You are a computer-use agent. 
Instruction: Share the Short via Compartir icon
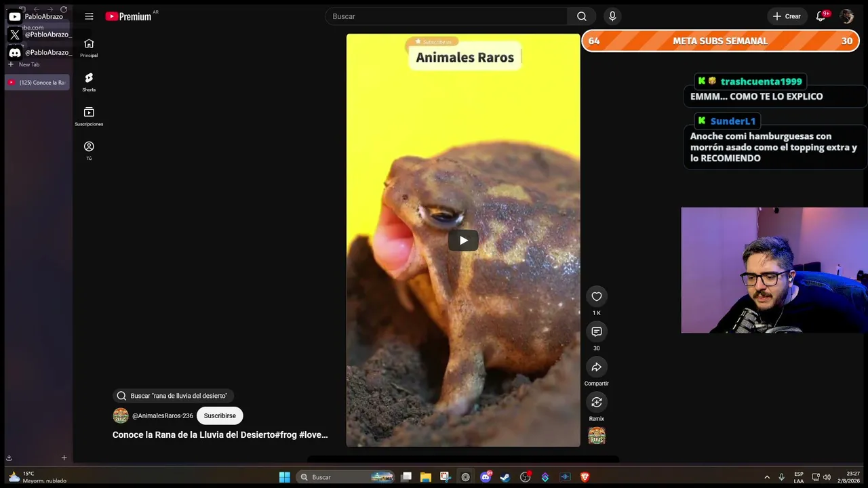click(x=597, y=367)
